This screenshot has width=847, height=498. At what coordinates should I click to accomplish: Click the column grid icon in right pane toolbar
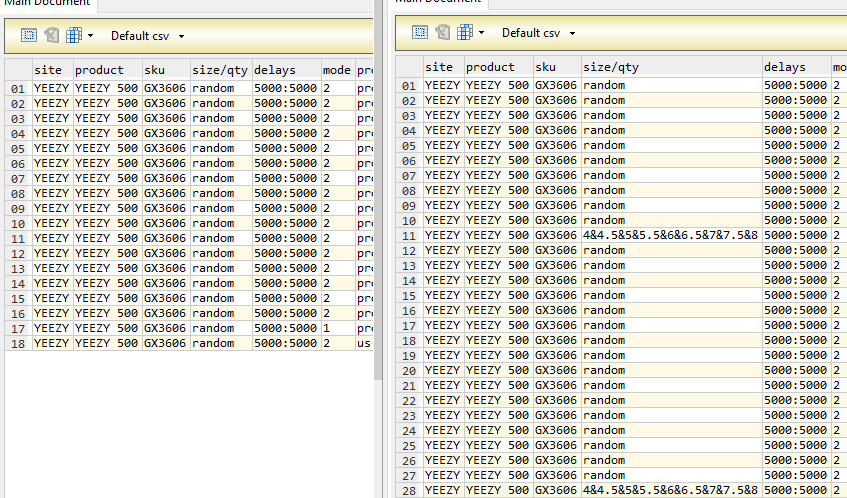[x=465, y=32]
